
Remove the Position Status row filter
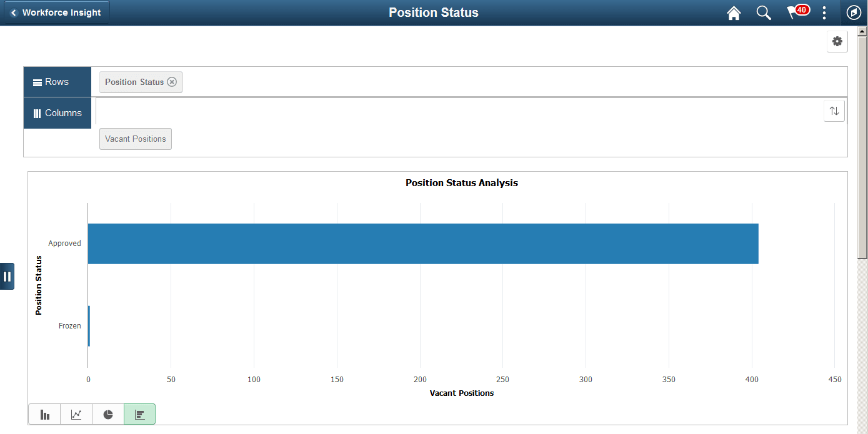(172, 82)
